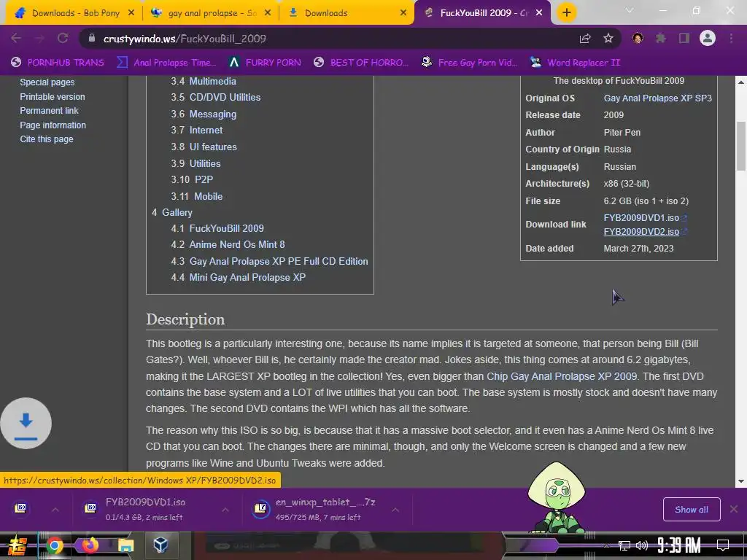Jump to 4 Gallery contents entry
The width and height of the screenshot is (747, 560).
tap(172, 212)
